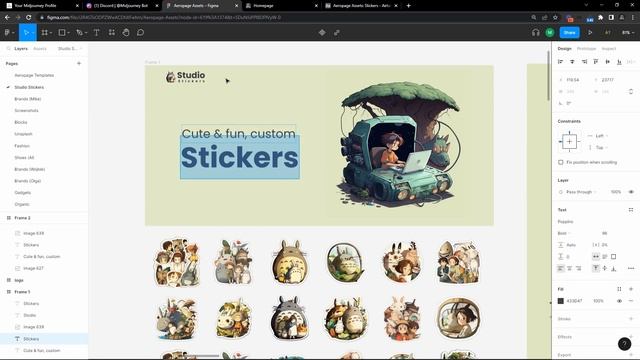Viewport: 640px width, 360px height.
Task: Select the Hand tool
Action: point(126,33)
